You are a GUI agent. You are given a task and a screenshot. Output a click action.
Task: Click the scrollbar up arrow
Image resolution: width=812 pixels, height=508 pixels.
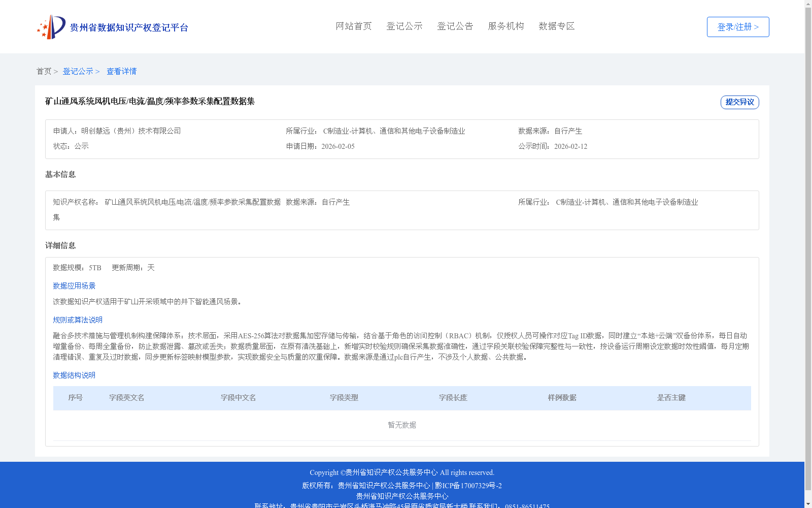pyautogui.click(x=808, y=4)
